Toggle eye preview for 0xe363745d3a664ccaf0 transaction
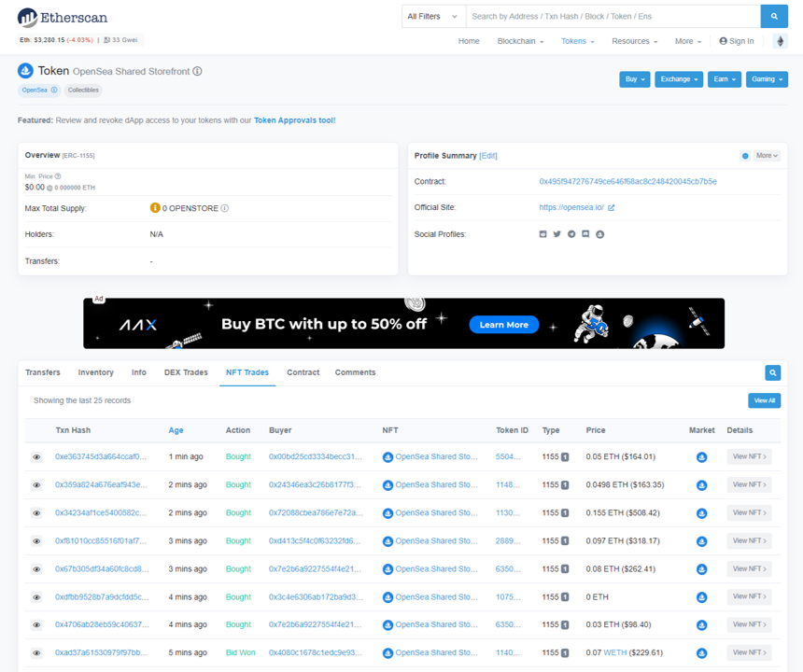The image size is (803, 672). [36, 457]
